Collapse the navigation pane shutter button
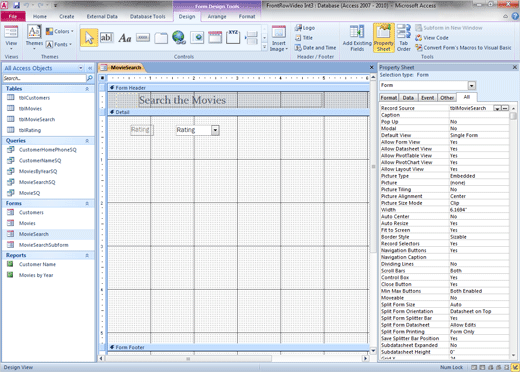520x372 pixels. tap(90, 68)
